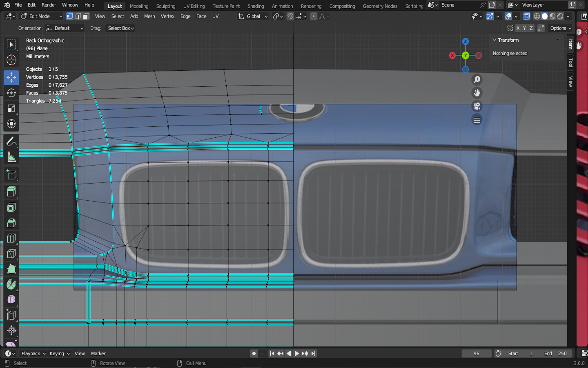Image resolution: width=588 pixels, height=368 pixels.
Task: Toggle camera view with camera icon
Action: 477,106
